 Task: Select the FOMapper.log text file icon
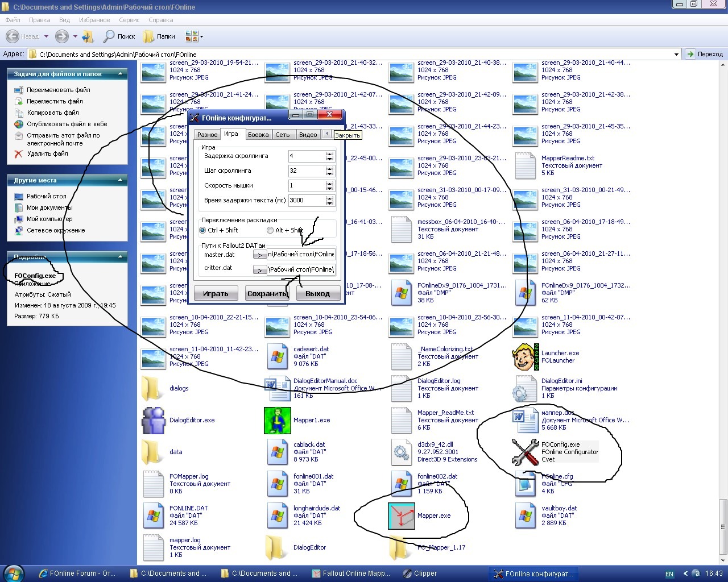coord(154,484)
